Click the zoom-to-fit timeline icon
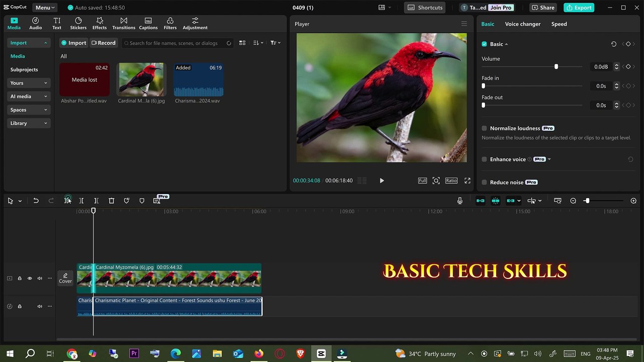The height and width of the screenshot is (362, 644). point(557,201)
